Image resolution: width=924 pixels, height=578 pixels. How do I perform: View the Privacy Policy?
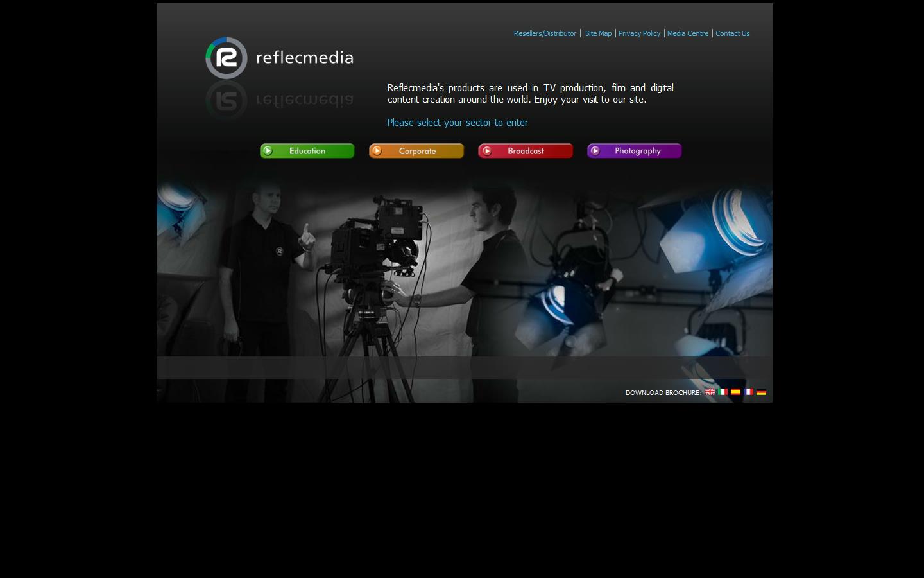639,33
